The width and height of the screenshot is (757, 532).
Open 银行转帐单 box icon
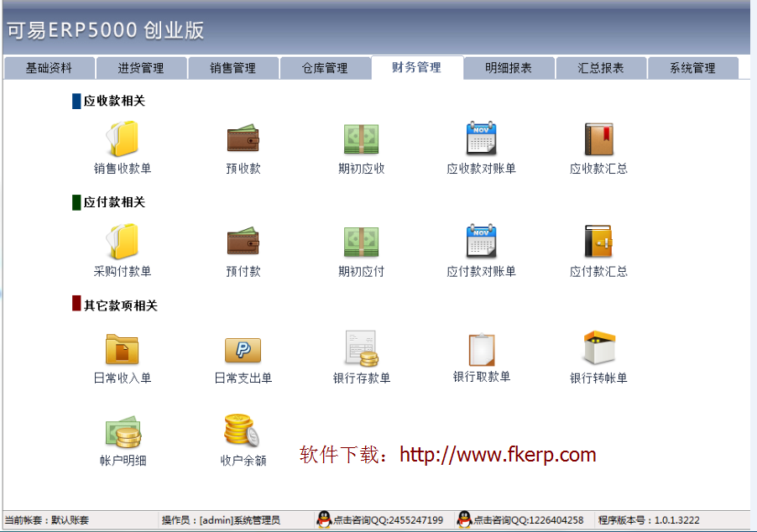click(x=599, y=347)
